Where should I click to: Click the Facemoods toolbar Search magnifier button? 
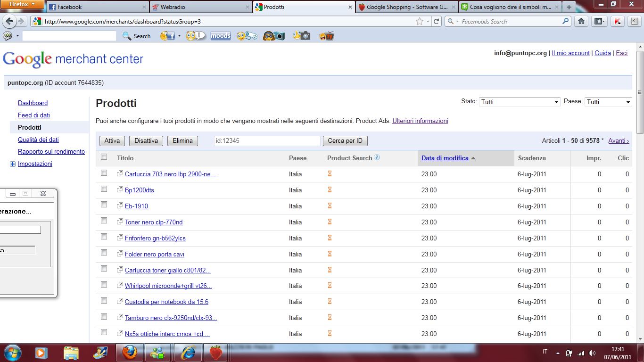137,36
